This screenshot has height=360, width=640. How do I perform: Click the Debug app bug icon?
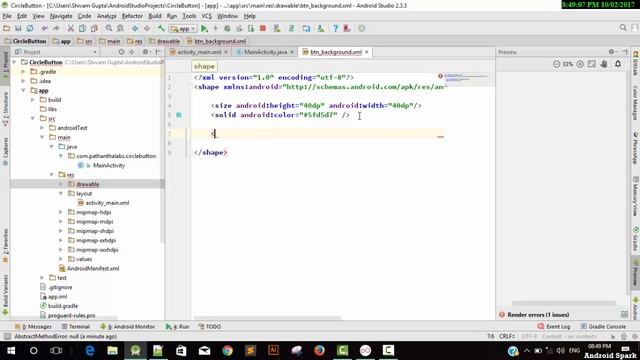[227, 29]
